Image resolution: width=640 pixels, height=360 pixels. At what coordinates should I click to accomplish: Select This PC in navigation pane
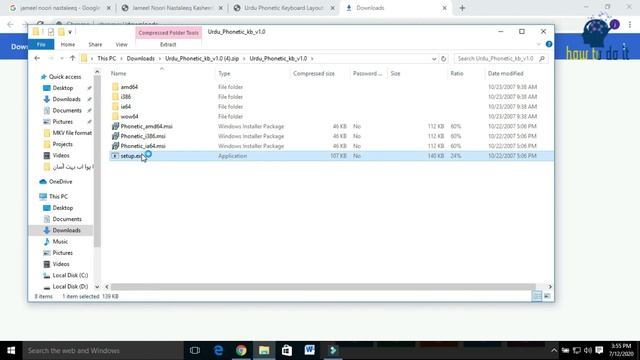pyautogui.click(x=58, y=196)
